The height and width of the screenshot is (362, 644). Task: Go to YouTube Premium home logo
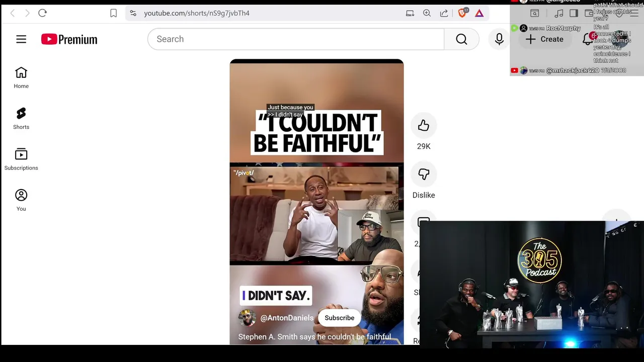pyautogui.click(x=69, y=39)
